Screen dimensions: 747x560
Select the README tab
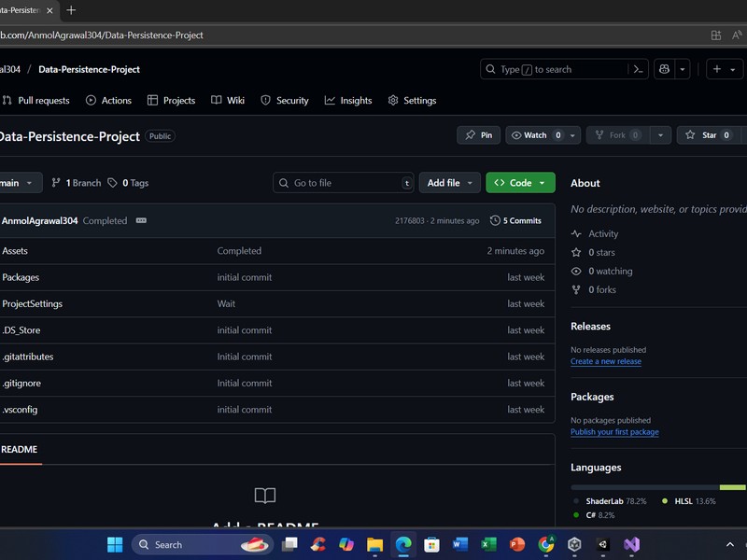tap(19, 450)
